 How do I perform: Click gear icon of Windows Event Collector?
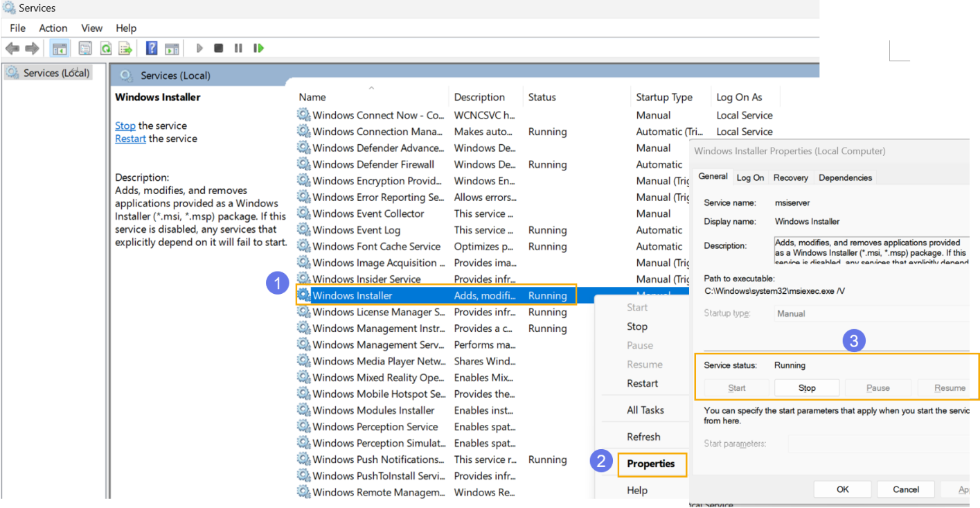click(x=303, y=213)
